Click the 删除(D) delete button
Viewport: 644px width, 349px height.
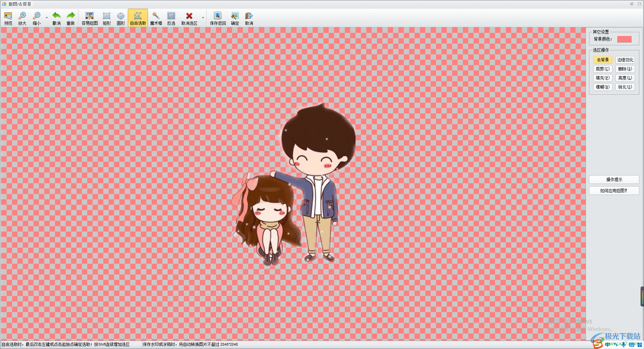(625, 69)
